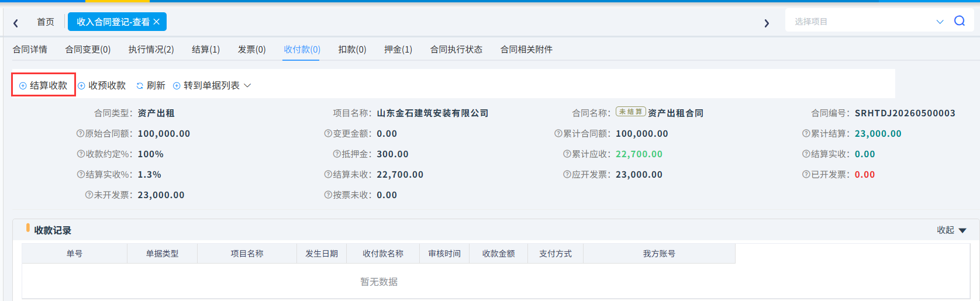Click the 未结算 status tag
980x301 pixels.
630,112
